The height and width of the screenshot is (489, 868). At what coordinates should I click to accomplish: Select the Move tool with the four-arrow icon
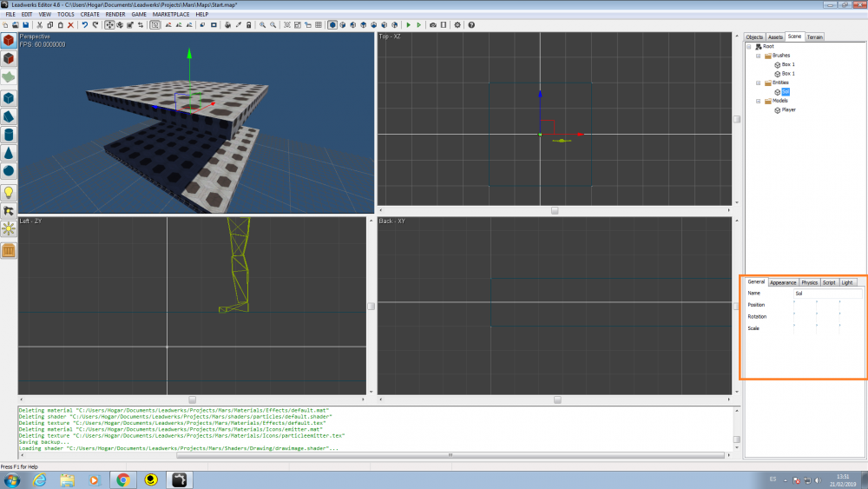pyautogui.click(x=109, y=25)
